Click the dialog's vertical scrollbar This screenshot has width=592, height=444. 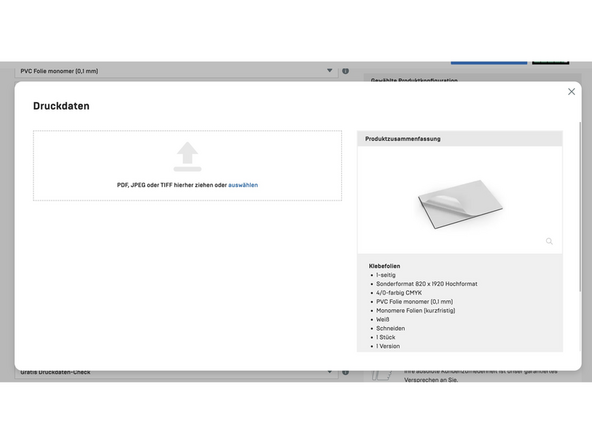tap(580, 207)
